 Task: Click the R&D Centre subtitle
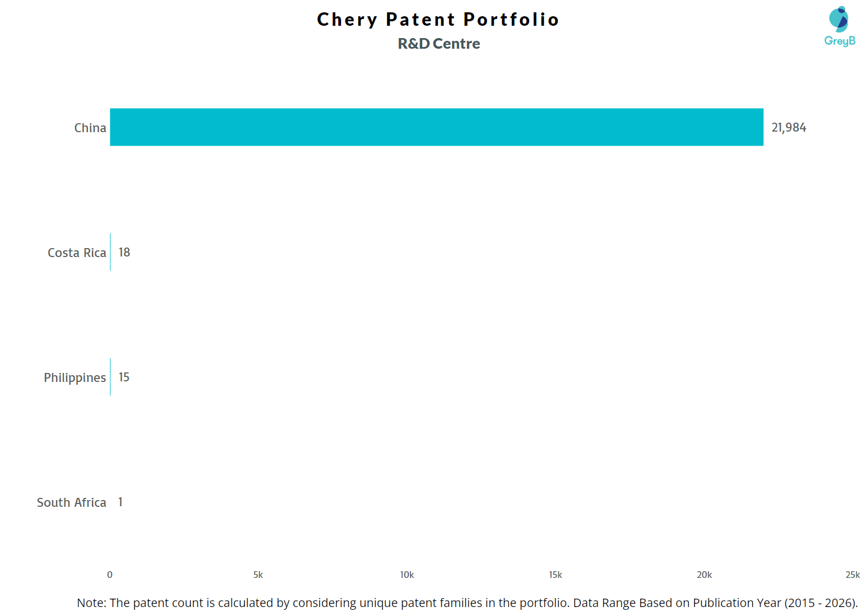pyautogui.click(x=438, y=44)
